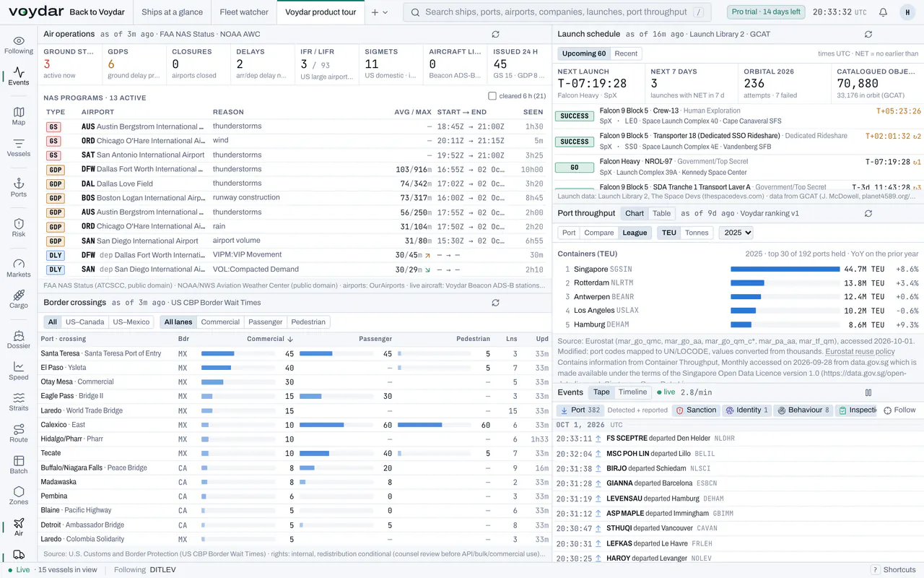Switch to Ships at a glance tab
Image resolution: width=924 pixels, height=578 pixels.
[x=172, y=12]
